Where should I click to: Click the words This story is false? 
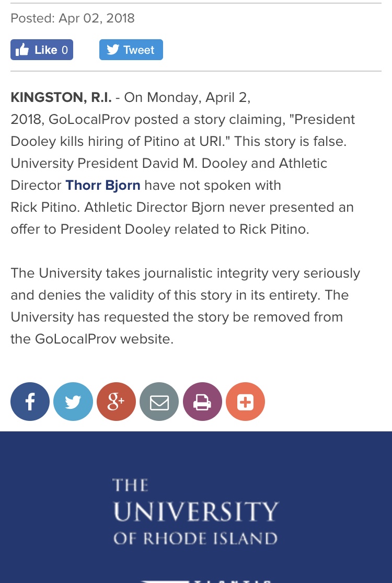290,141
